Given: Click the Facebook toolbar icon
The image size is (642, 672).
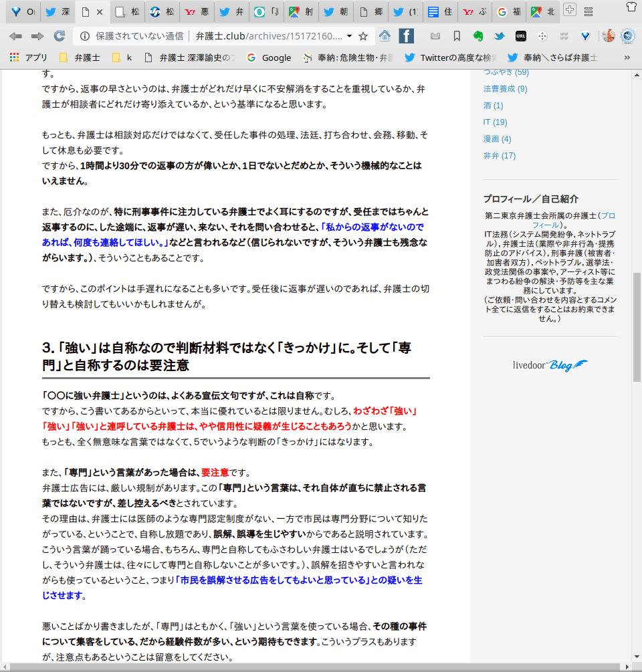Looking at the screenshot, I should click(407, 36).
